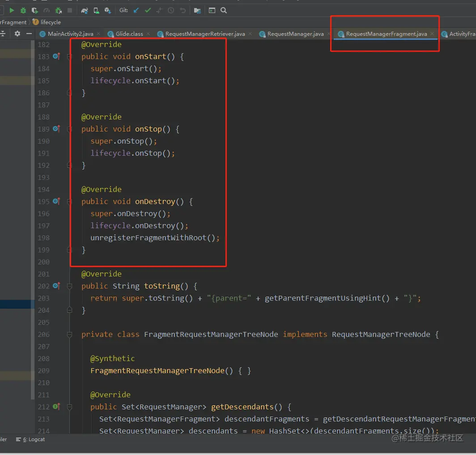Switch to the Glide.class tab
This screenshot has height=455, width=476.
point(129,34)
